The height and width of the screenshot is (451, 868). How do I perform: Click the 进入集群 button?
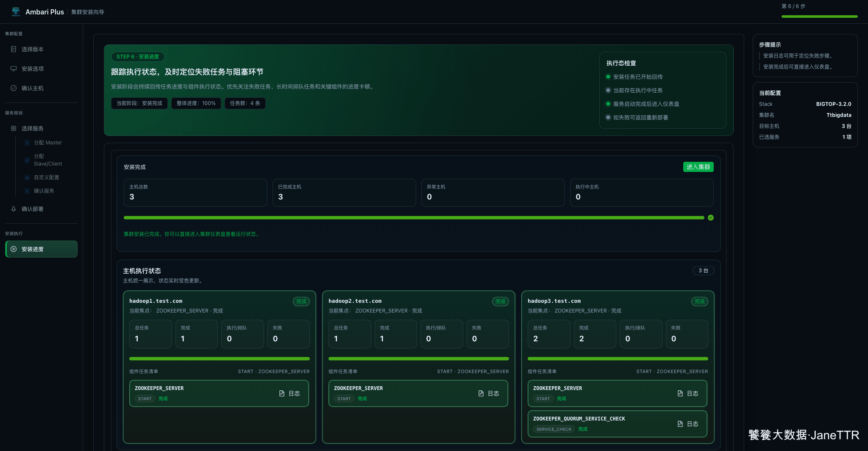[698, 167]
